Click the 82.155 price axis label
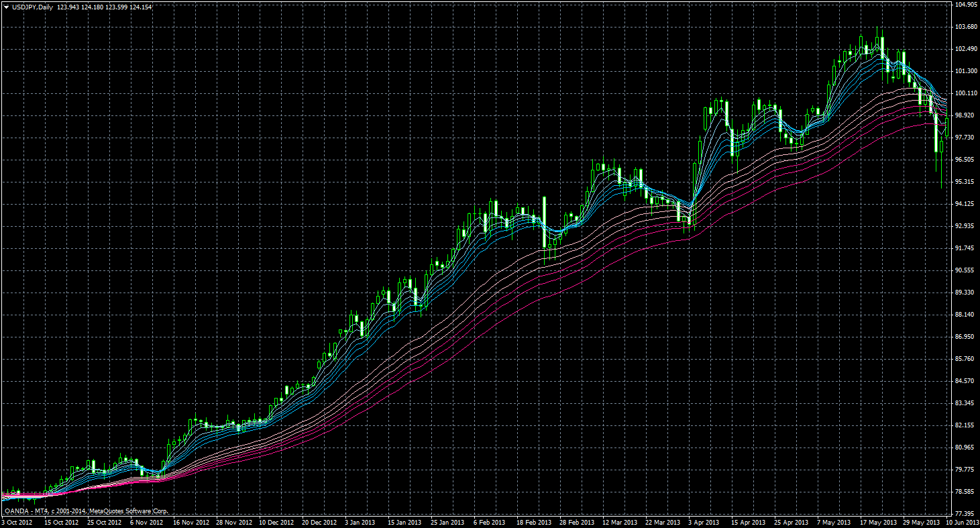The height and width of the screenshot is (528, 980). [964, 425]
